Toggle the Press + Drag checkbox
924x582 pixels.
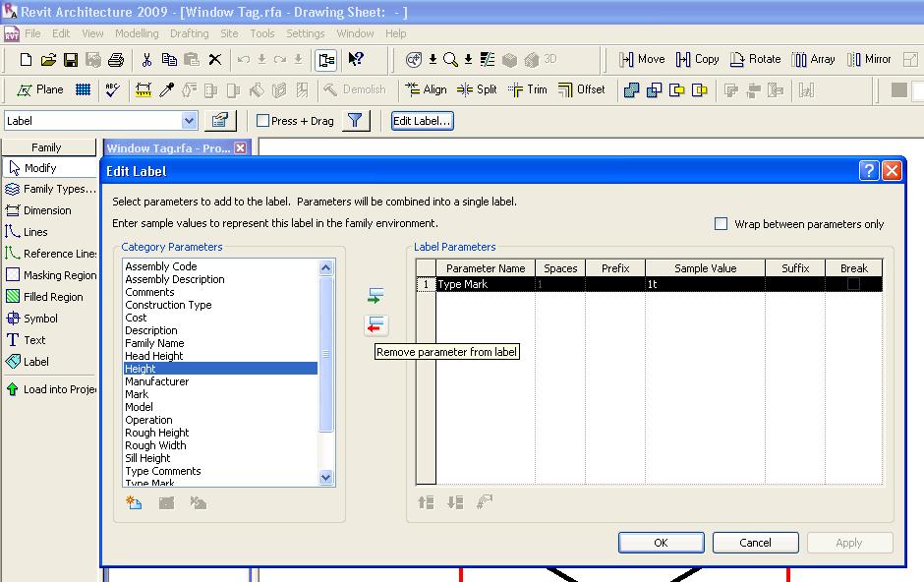tap(263, 121)
